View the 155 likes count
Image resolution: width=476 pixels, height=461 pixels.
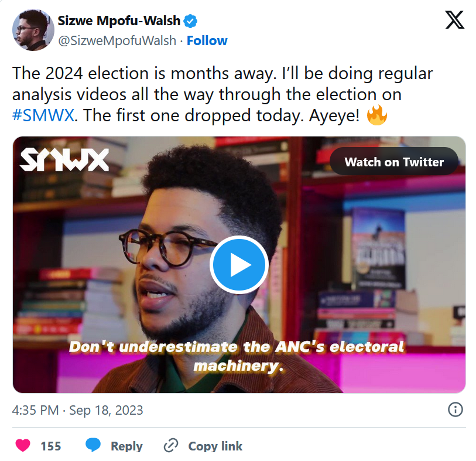click(51, 446)
